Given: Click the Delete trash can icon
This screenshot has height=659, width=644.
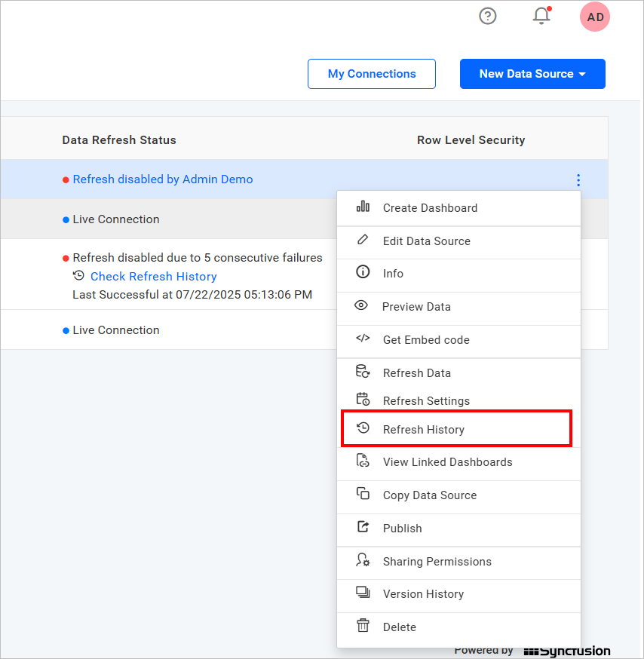Looking at the screenshot, I should (363, 627).
